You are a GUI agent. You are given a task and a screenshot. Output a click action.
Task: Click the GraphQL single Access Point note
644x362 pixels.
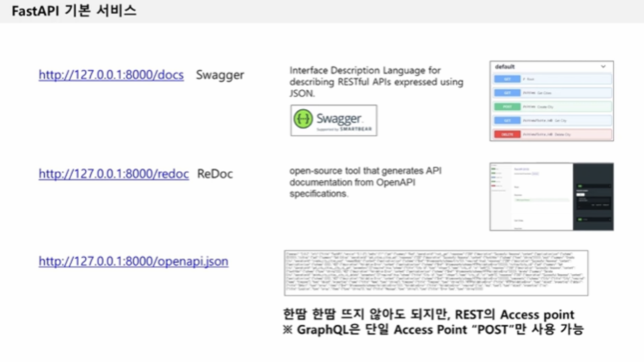433,330
